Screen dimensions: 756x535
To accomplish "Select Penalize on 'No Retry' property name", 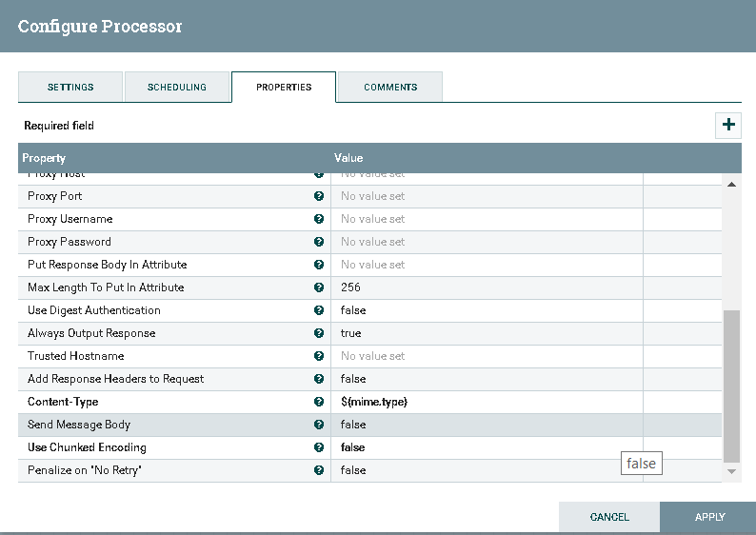I will point(85,470).
